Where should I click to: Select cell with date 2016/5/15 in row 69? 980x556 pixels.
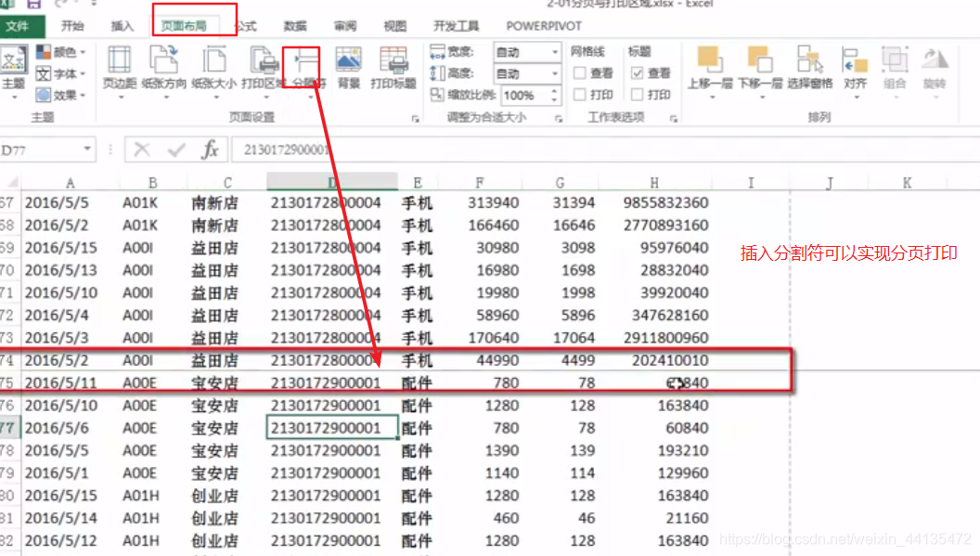pos(70,248)
